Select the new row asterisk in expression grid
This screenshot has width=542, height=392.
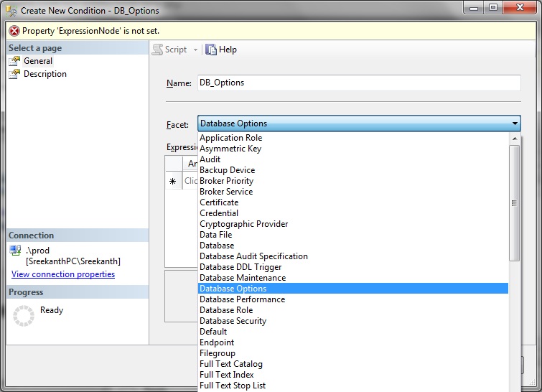173,182
